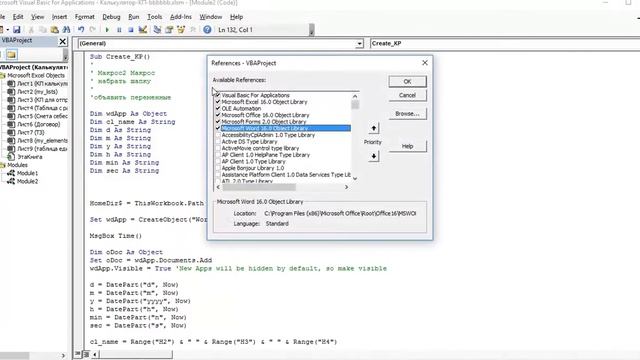The height and width of the screenshot is (360, 640).
Task: Switch to Full Module View icon
Action: click(86, 354)
